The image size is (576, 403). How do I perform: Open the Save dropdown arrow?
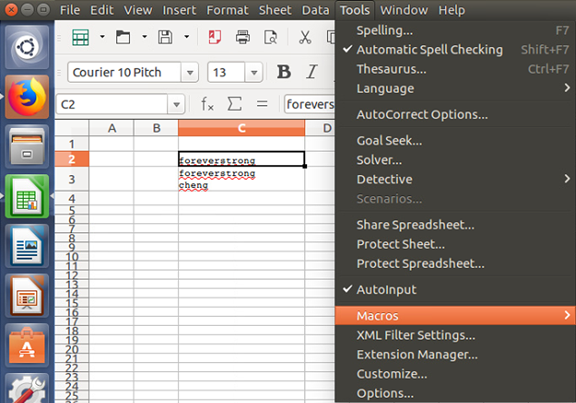[x=187, y=37]
